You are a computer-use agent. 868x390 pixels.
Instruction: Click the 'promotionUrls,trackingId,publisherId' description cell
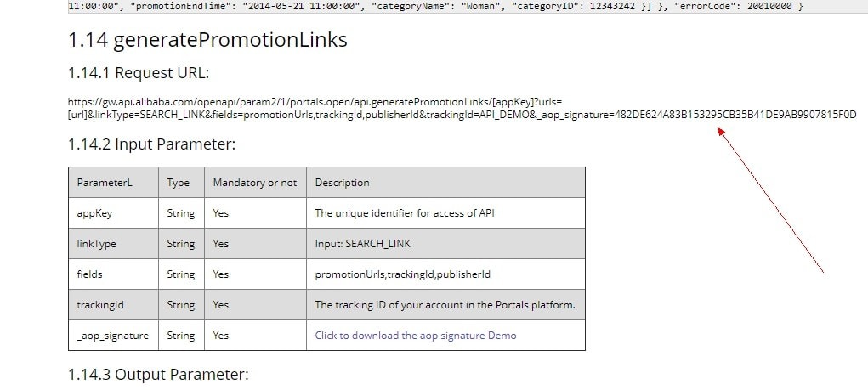point(402,274)
